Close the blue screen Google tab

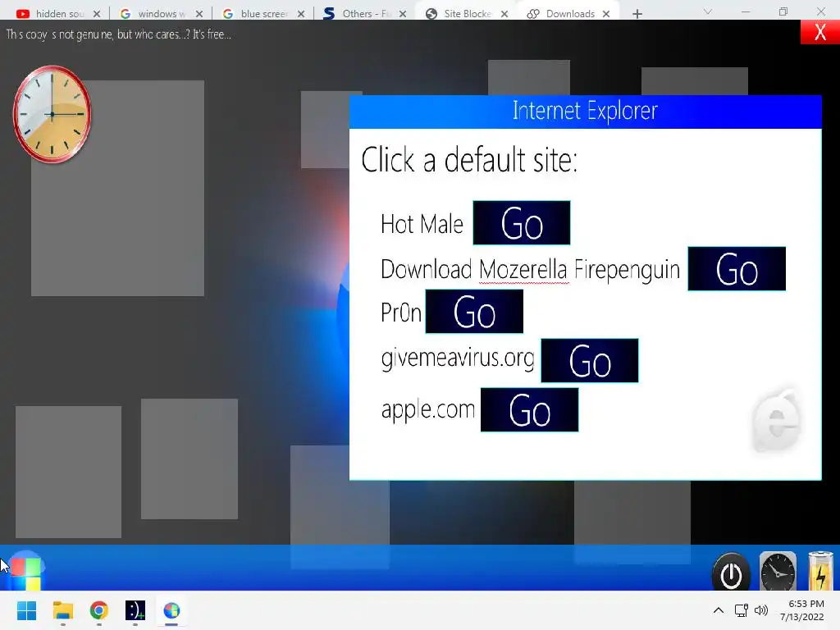(x=301, y=14)
